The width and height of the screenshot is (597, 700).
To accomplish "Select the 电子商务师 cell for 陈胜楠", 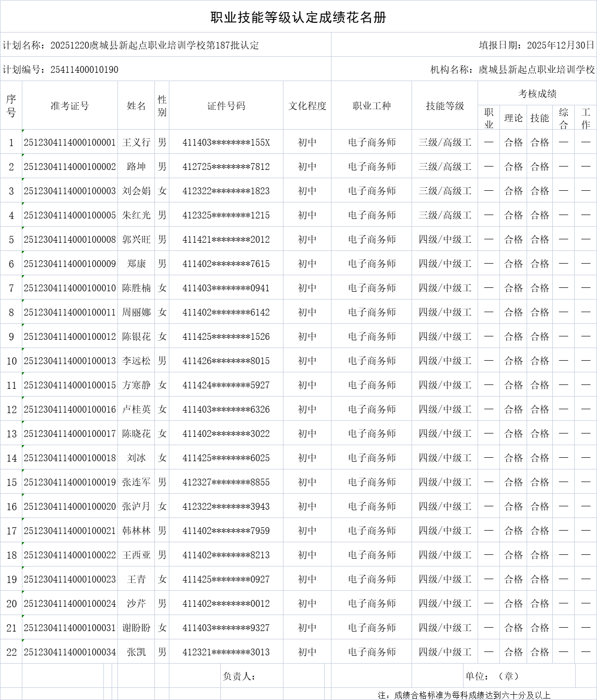I will tap(372, 287).
